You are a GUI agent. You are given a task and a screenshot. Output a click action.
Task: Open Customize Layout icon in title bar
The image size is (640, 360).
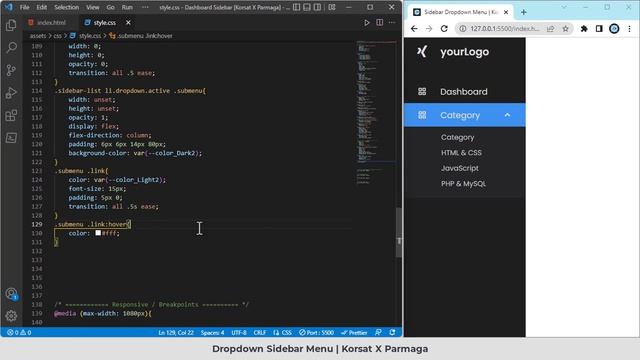pyautogui.click(x=332, y=7)
